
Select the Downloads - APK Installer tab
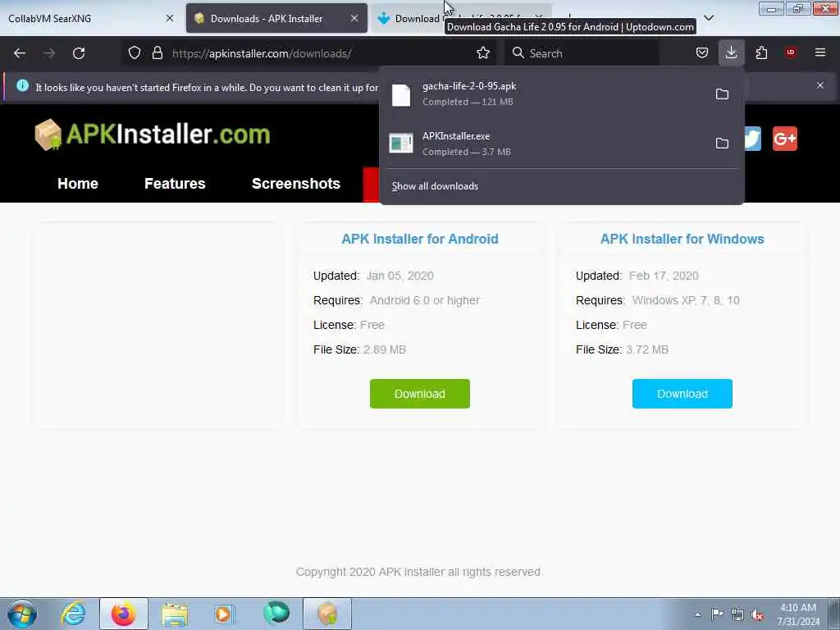coord(276,18)
